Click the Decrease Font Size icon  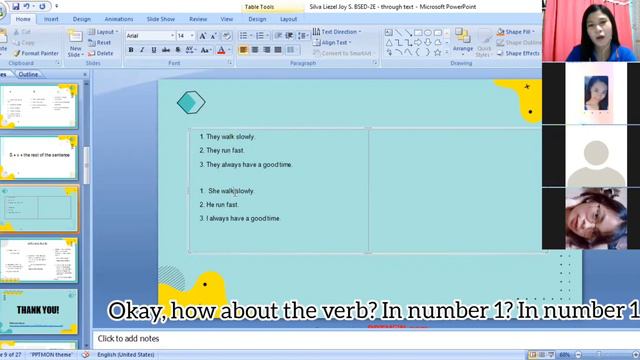coord(213,36)
